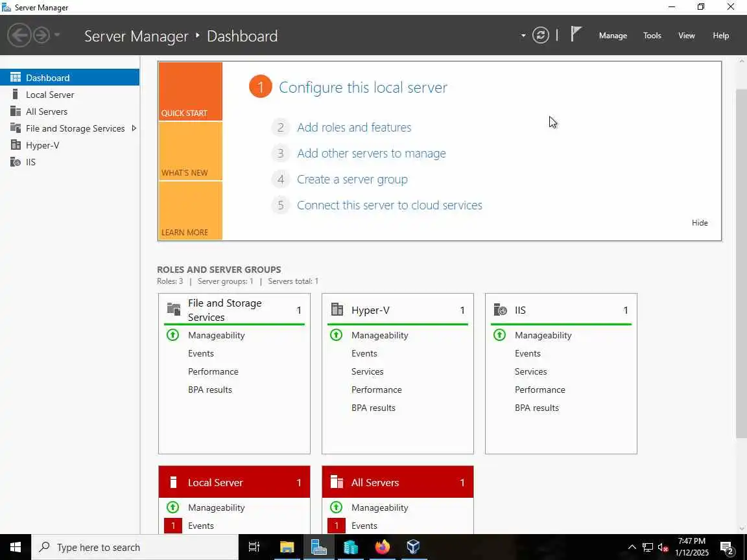Click the back navigation arrow
The height and width of the screenshot is (560, 747).
19,35
